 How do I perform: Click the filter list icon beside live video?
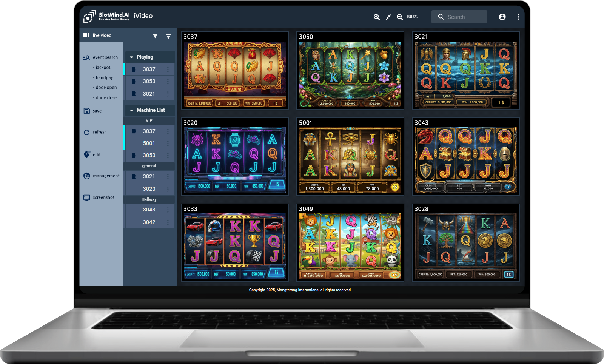click(168, 36)
